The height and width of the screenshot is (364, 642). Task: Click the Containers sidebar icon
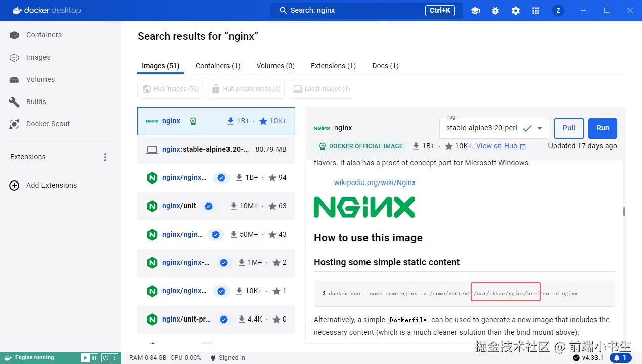(x=14, y=35)
